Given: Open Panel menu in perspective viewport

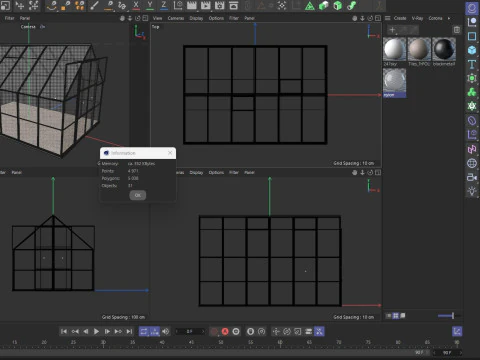Looking at the screenshot, I should point(25,18).
